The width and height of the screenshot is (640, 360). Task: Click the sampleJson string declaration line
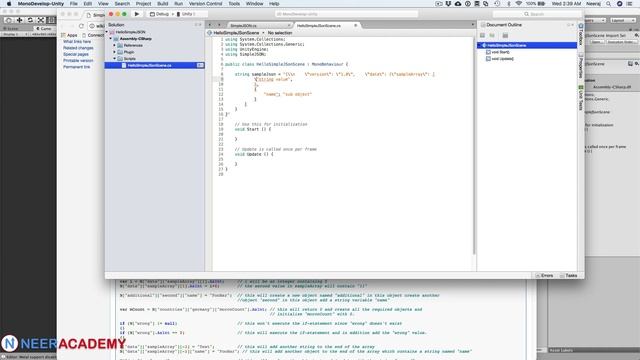(x=335, y=74)
